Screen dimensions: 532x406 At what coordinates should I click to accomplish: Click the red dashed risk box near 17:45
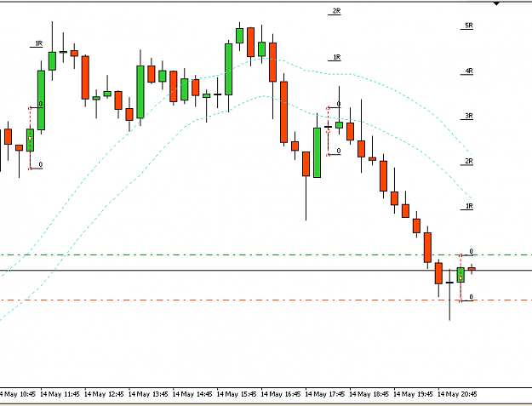click(x=328, y=131)
